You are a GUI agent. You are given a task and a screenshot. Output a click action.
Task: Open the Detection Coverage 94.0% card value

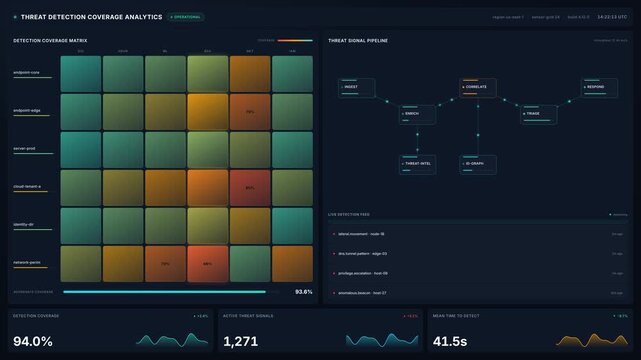[33, 341]
